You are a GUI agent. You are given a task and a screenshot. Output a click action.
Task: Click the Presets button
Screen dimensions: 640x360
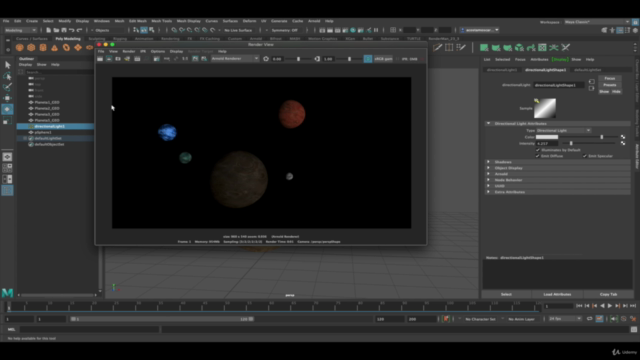click(x=610, y=85)
